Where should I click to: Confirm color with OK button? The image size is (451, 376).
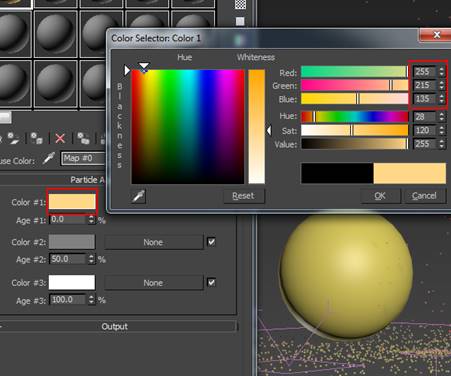[x=380, y=196]
